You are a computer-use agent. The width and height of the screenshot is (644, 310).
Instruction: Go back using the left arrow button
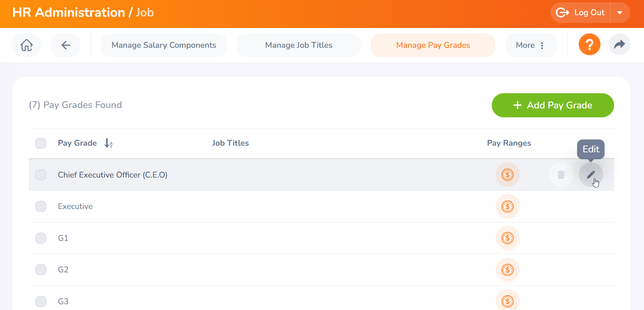[66, 45]
